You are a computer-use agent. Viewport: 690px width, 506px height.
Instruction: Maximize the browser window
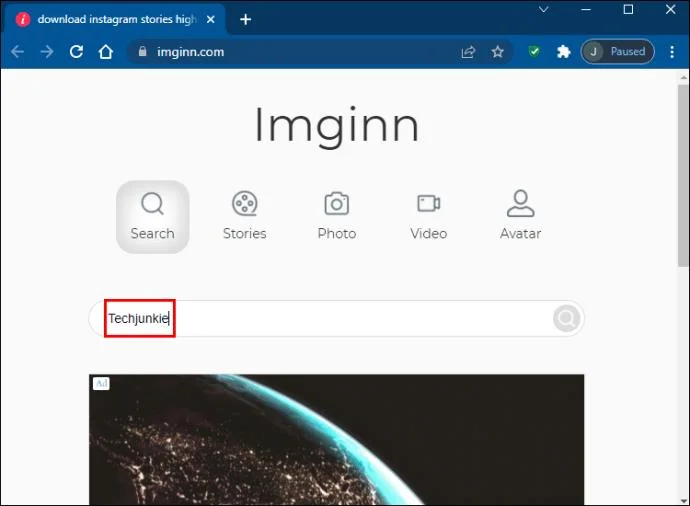[x=628, y=9]
